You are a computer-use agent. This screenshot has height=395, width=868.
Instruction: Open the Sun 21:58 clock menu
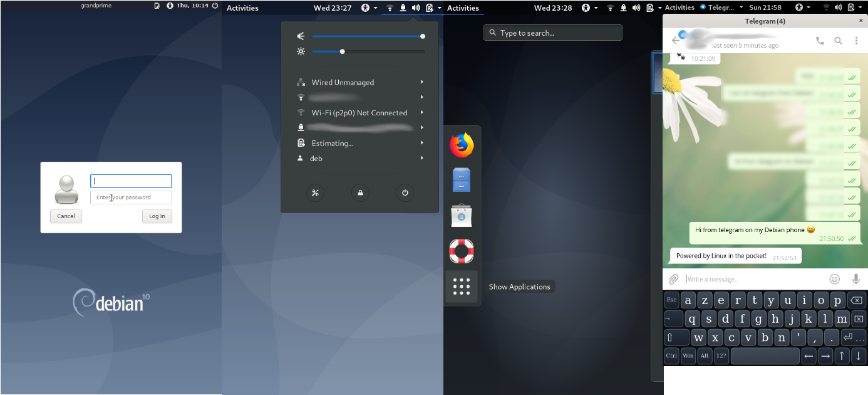click(765, 8)
